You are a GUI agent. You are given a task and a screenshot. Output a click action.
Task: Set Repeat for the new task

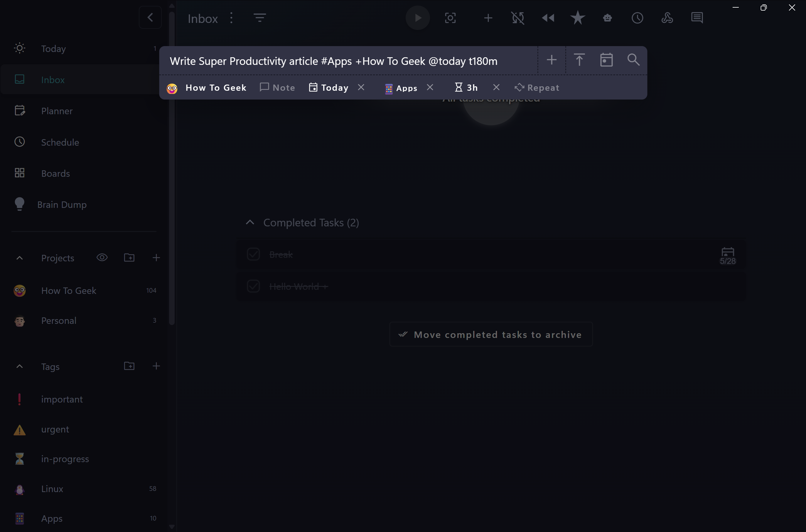pos(537,87)
